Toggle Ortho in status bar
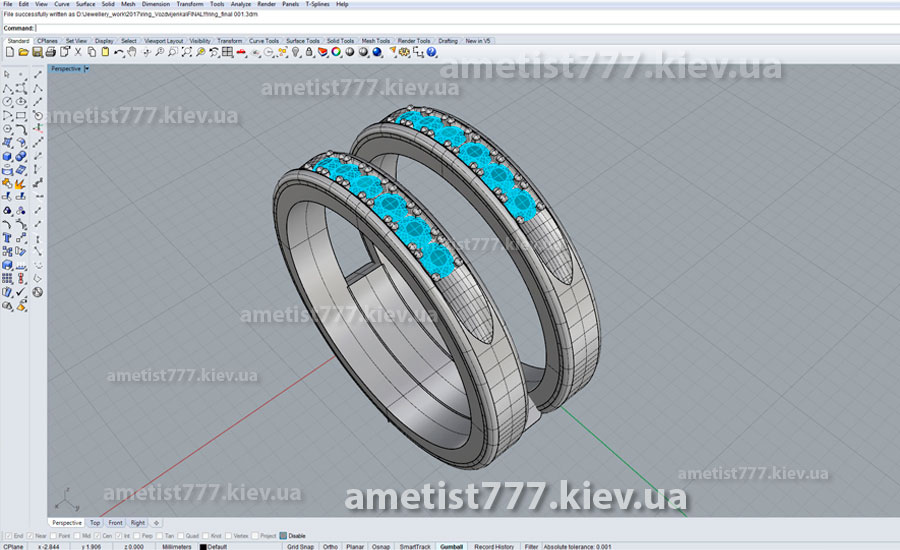900x550 pixels. [330, 547]
